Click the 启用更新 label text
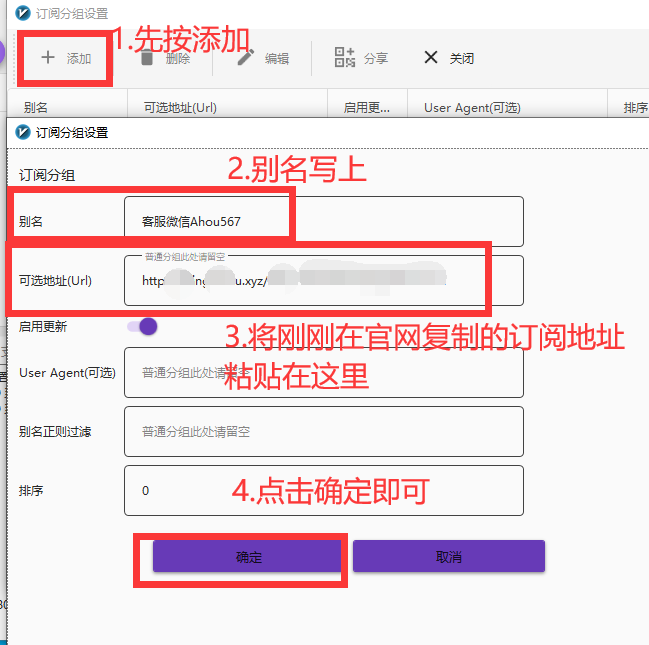The width and height of the screenshot is (649, 645). (43, 327)
